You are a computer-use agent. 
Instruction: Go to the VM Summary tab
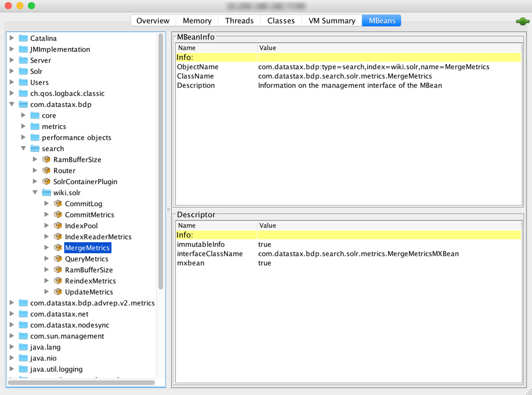(331, 21)
